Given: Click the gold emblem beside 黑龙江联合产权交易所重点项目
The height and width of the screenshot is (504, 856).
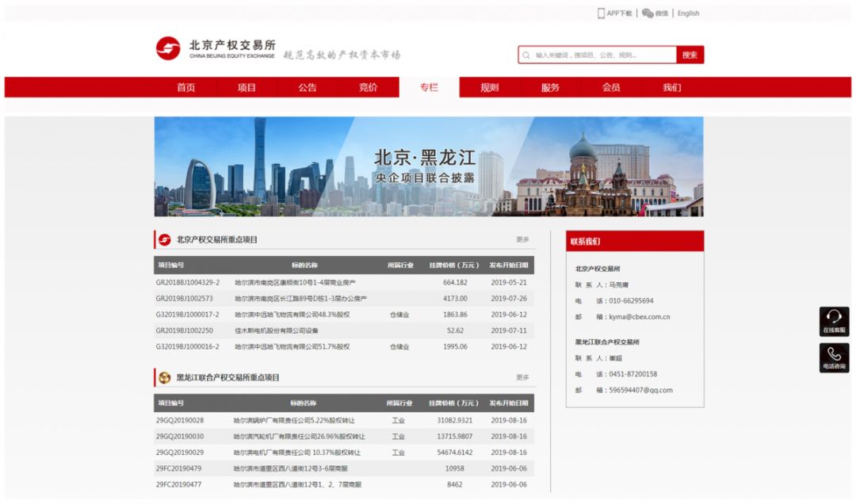Looking at the screenshot, I should [x=164, y=378].
